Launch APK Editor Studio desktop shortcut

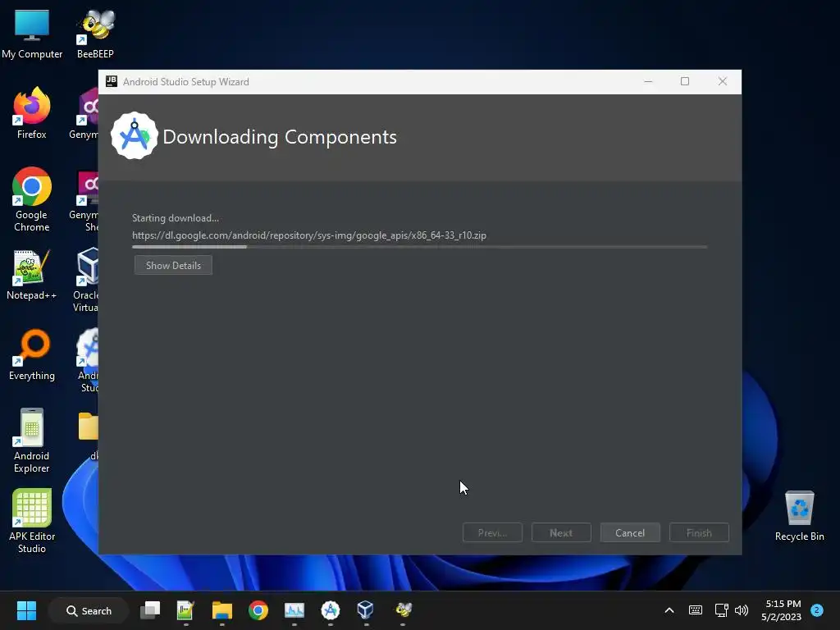32,521
